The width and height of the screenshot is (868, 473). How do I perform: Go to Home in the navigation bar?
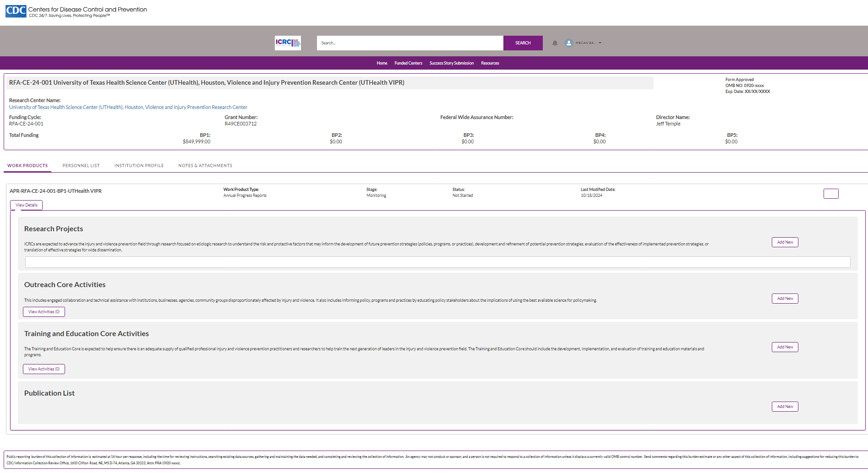382,63
